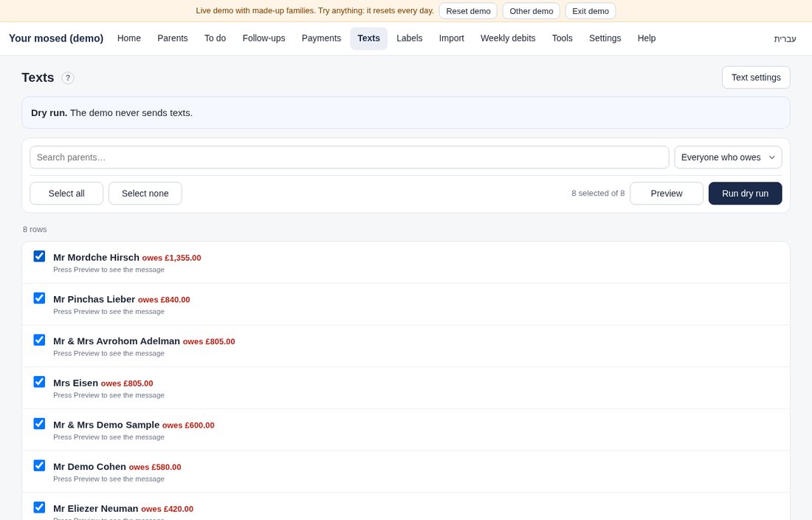Uncheck the Mr Demo Cohen checkbox
The image size is (812, 520).
point(39,465)
